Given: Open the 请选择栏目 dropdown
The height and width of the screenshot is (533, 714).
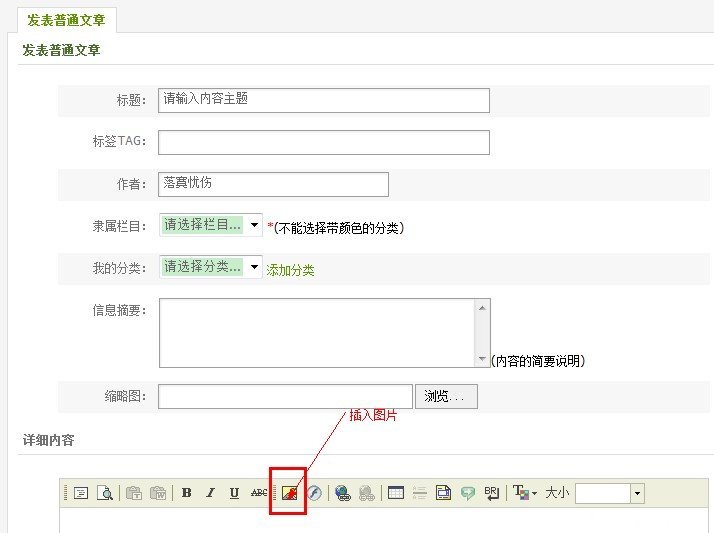Looking at the screenshot, I should coord(211,225).
